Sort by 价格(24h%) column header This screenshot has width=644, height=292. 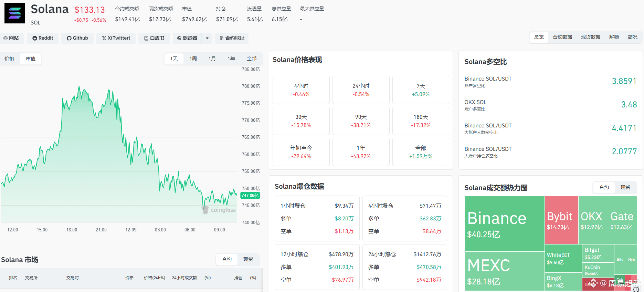155,278
